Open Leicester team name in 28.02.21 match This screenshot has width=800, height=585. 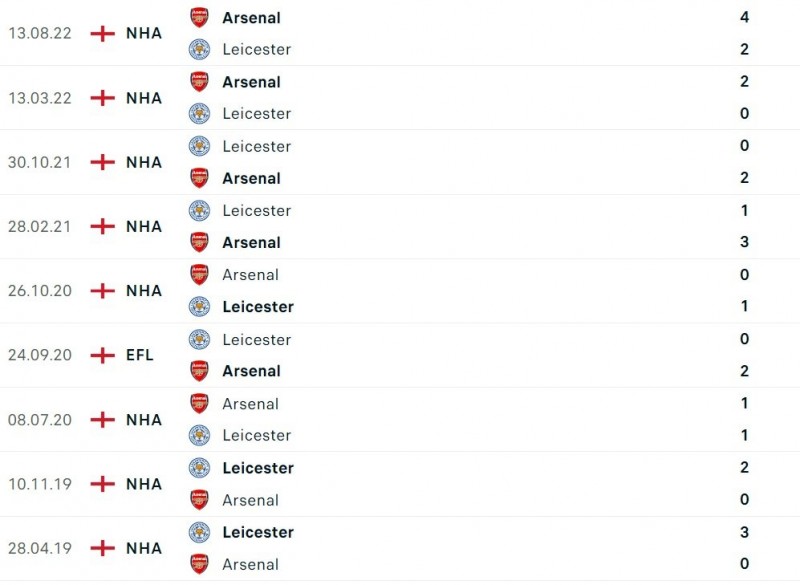[x=256, y=210]
